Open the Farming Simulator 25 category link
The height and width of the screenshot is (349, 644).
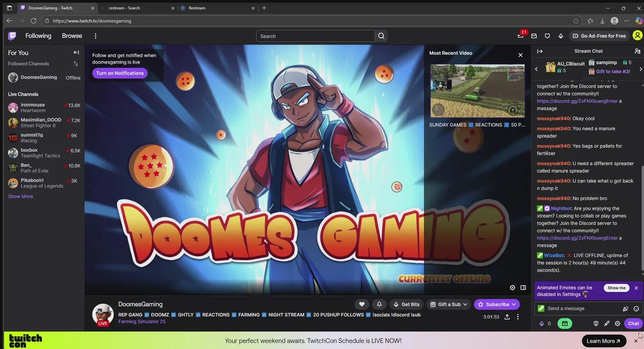click(x=142, y=321)
